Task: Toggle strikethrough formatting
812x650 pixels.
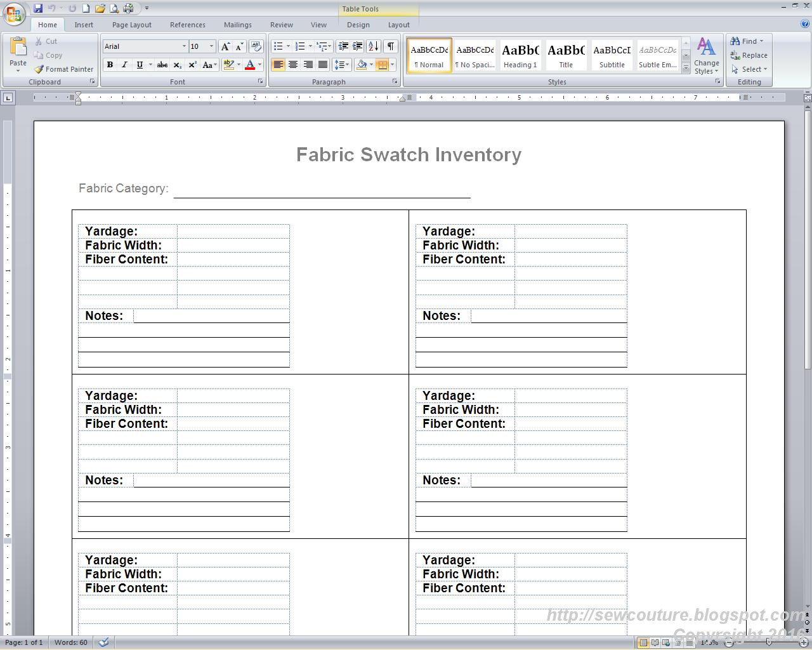Action: [x=162, y=64]
